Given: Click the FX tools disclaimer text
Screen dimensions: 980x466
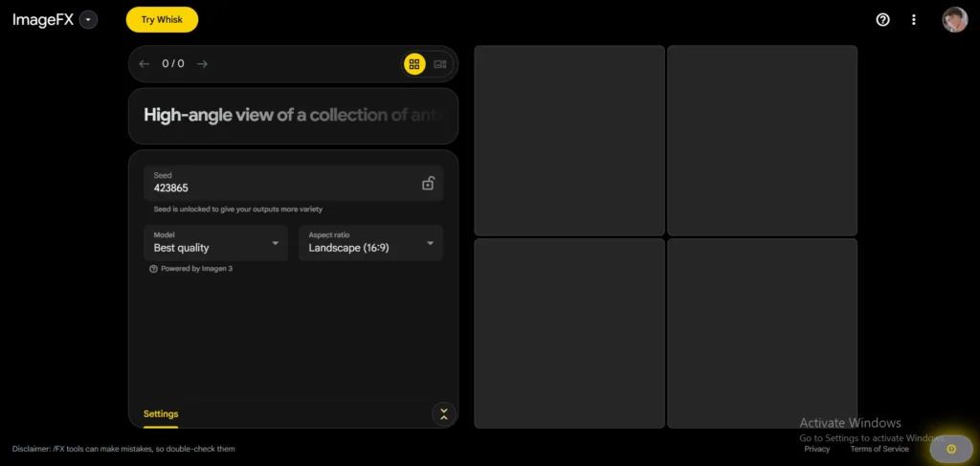Looking at the screenshot, I should point(123,449).
